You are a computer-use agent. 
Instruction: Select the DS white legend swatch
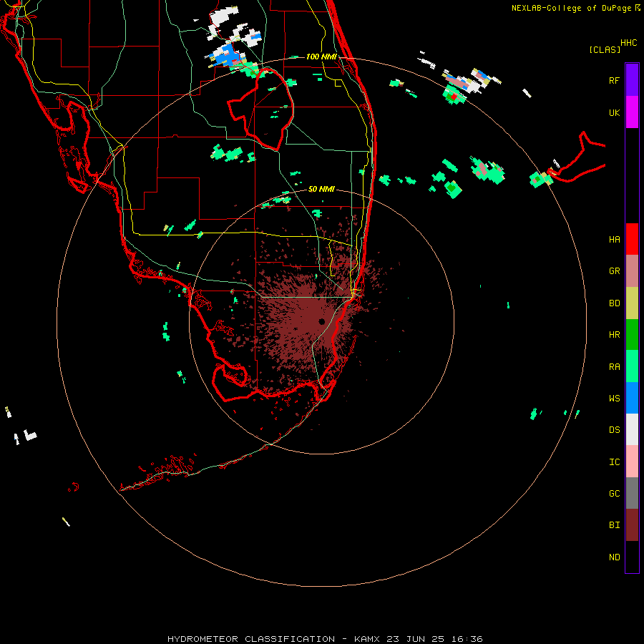coord(632,429)
